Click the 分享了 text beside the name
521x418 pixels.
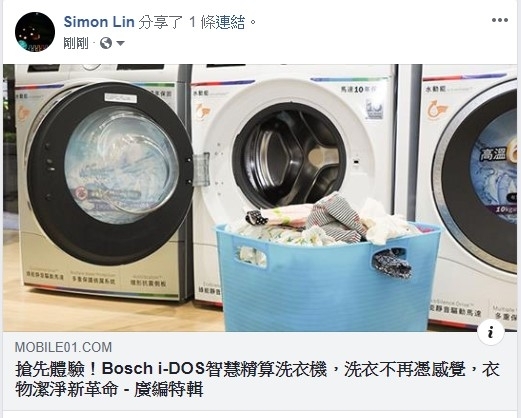point(160,22)
